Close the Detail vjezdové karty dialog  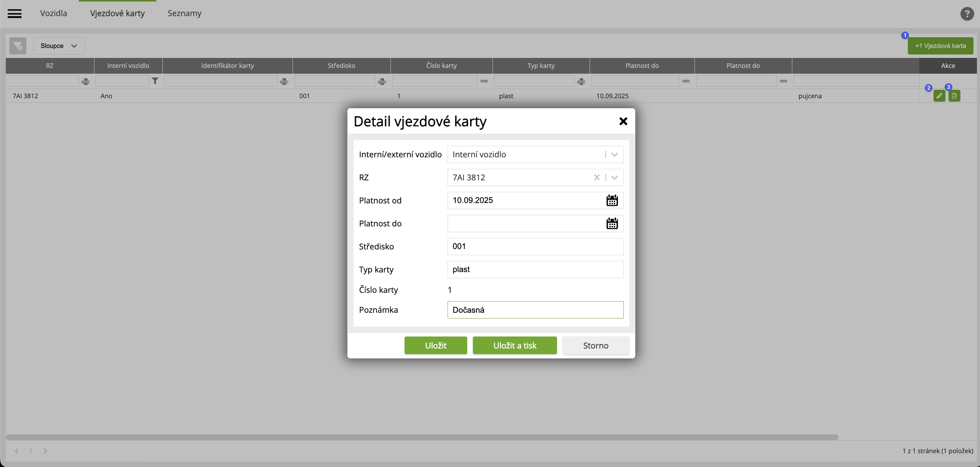coord(623,121)
